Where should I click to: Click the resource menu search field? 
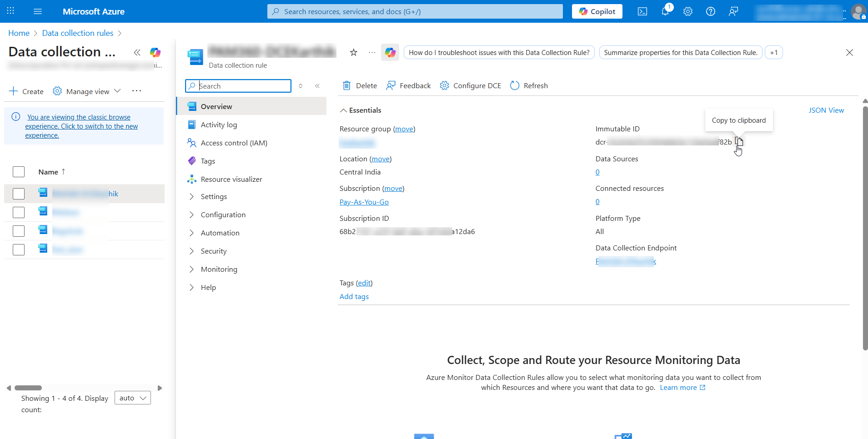tap(238, 85)
